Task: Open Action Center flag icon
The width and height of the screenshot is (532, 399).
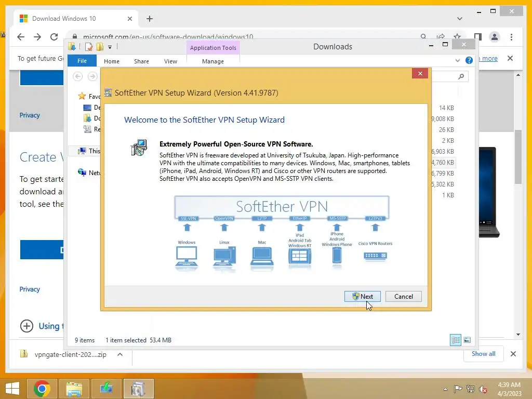Action: [x=458, y=389]
